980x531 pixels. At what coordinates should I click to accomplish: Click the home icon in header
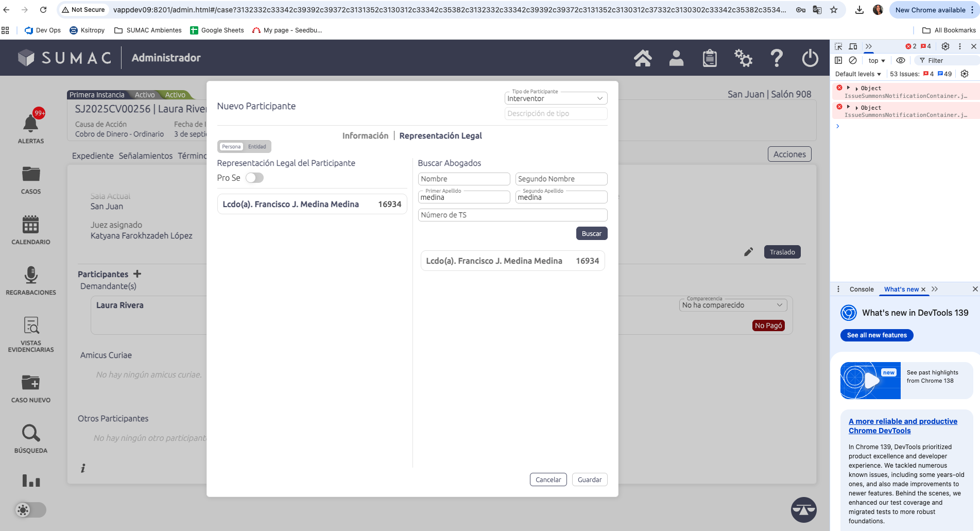[x=643, y=58]
